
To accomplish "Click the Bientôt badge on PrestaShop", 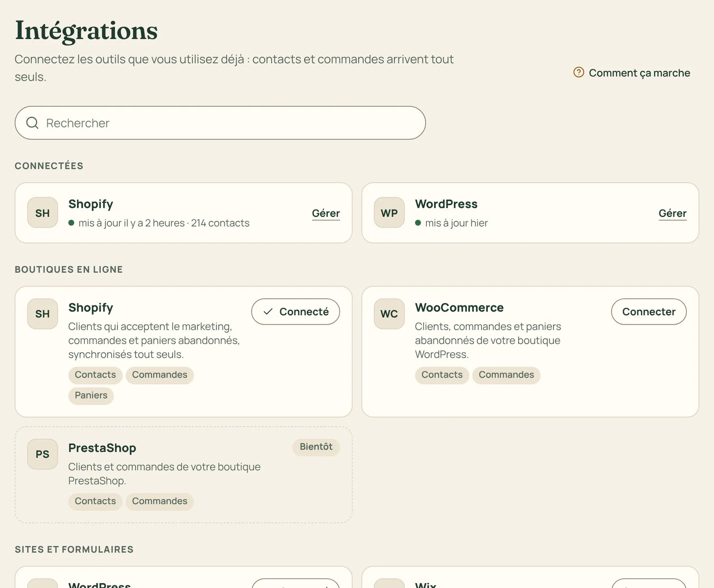I will pyautogui.click(x=316, y=447).
